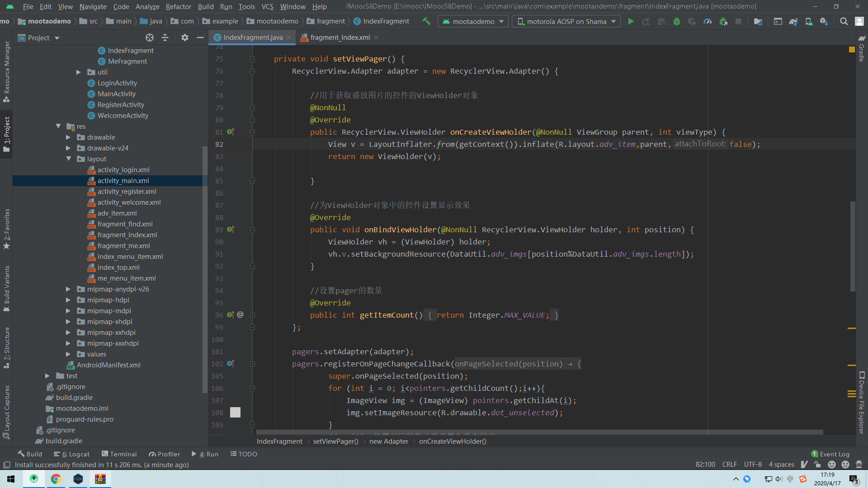Click the editor vertical scrollbar

pyautogui.click(x=853, y=246)
